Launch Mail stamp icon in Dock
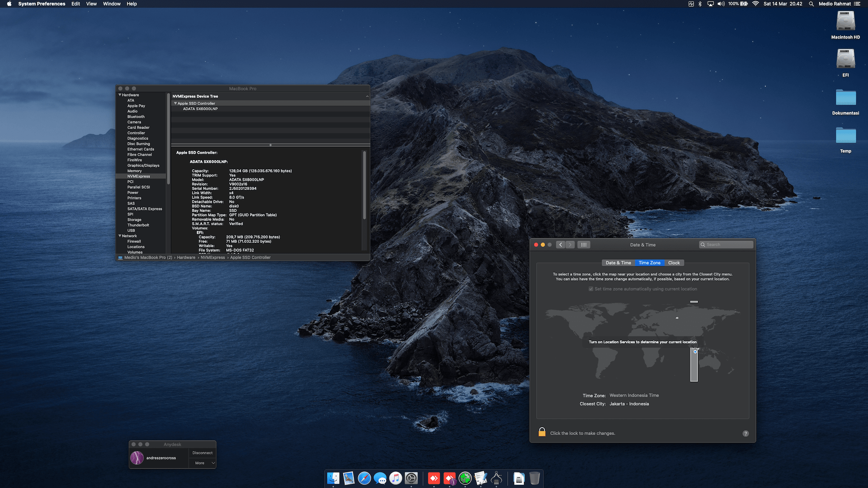Image resolution: width=868 pixels, height=488 pixels. 349,478
